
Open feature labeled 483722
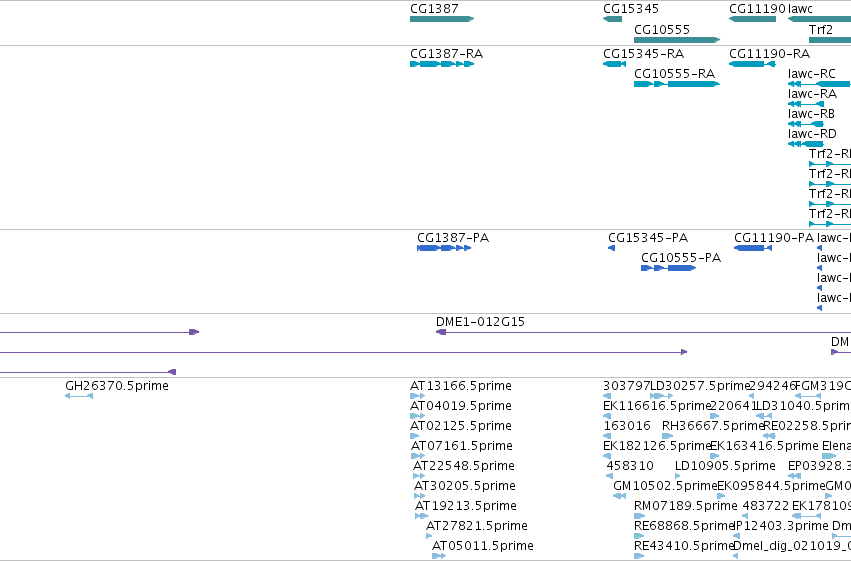pyautogui.click(x=765, y=506)
